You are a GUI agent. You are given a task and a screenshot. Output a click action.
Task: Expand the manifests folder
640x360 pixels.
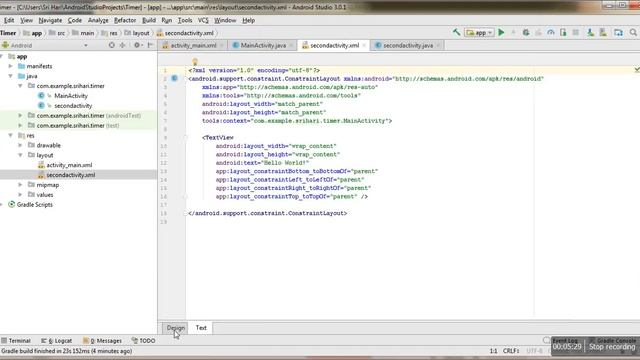tap(11, 66)
